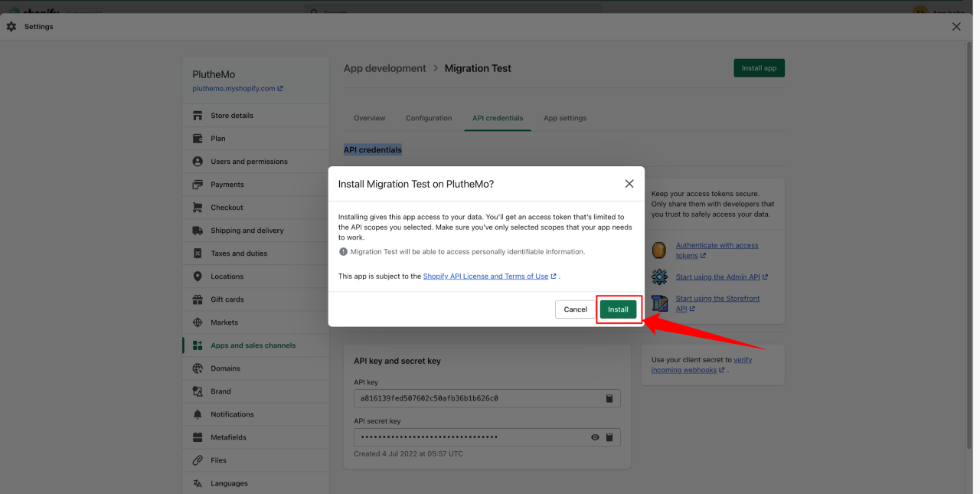
Task: Click the PlutheMo store name
Action: click(x=214, y=74)
